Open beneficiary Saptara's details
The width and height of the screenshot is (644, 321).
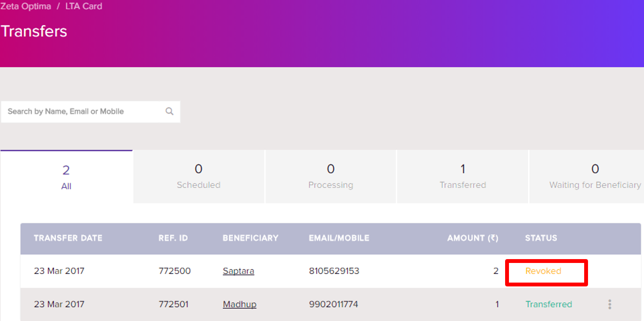[x=238, y=271]
